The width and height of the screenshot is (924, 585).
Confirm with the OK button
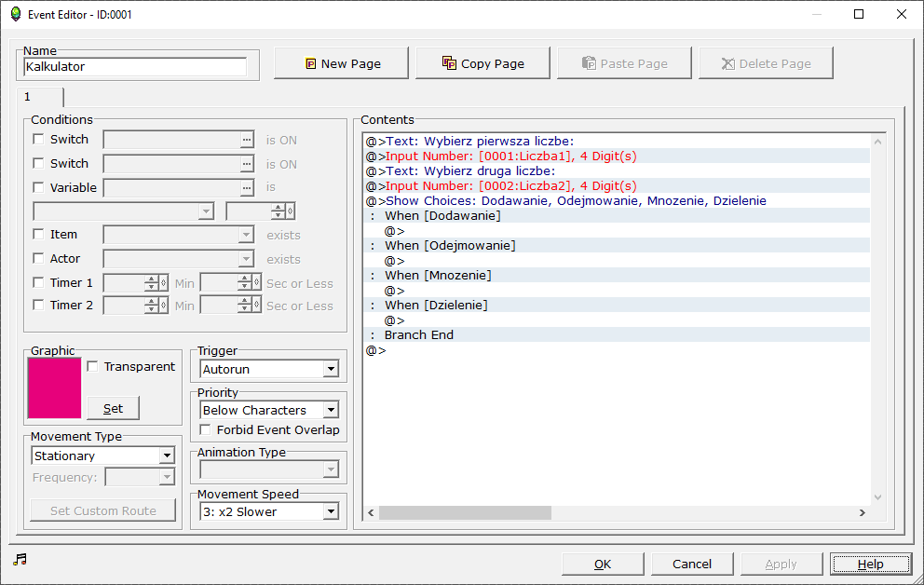point(603,564)
